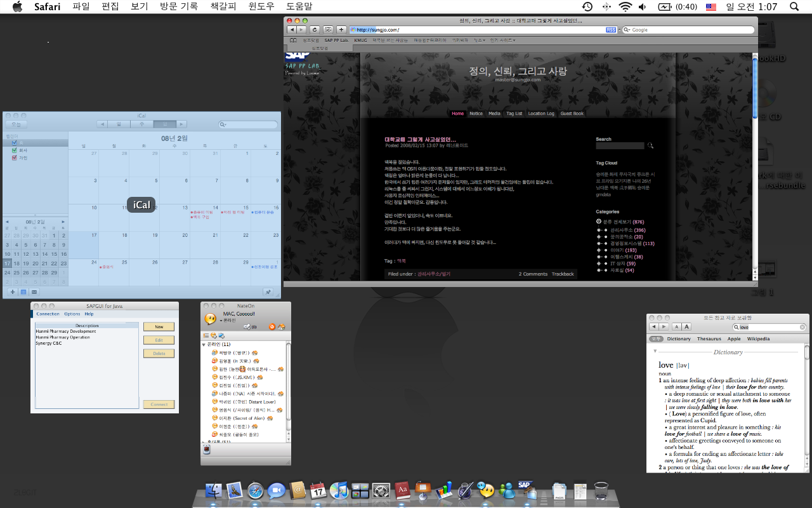Viewport: 812px width, 508px height.
Task: Open Finder from the Dock
Action: (x=214, y=491)
